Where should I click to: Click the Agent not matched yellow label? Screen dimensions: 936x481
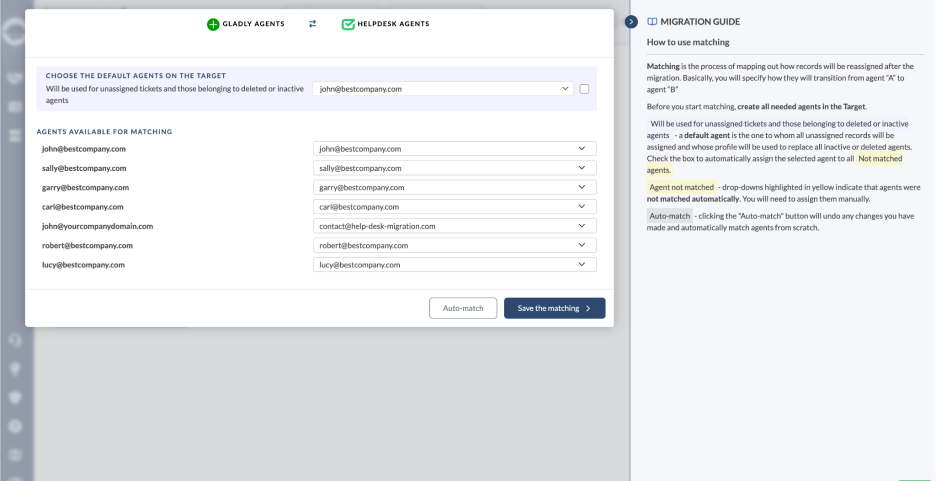[682, 187]
